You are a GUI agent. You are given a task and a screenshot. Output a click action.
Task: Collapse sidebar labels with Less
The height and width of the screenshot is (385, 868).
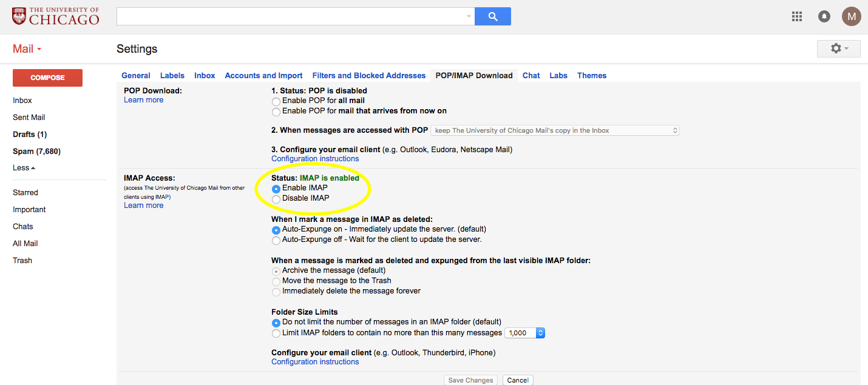(x=24, y=168)
